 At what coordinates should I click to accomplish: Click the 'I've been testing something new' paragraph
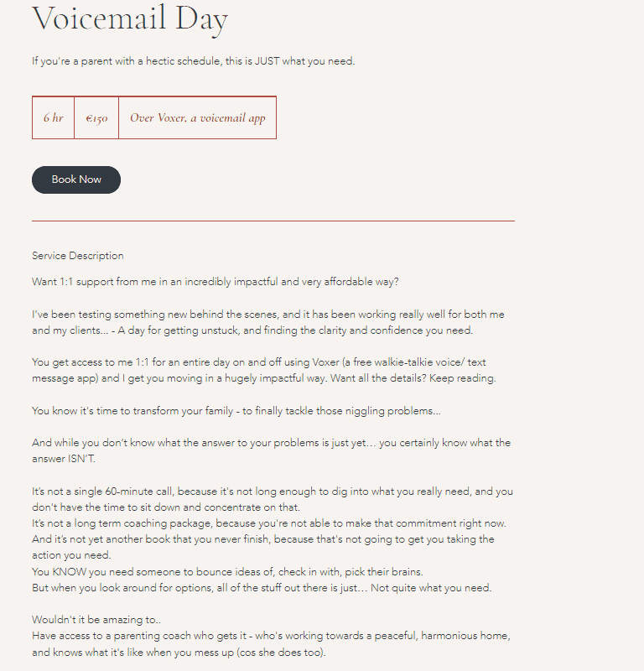click(x=268, y=322)
